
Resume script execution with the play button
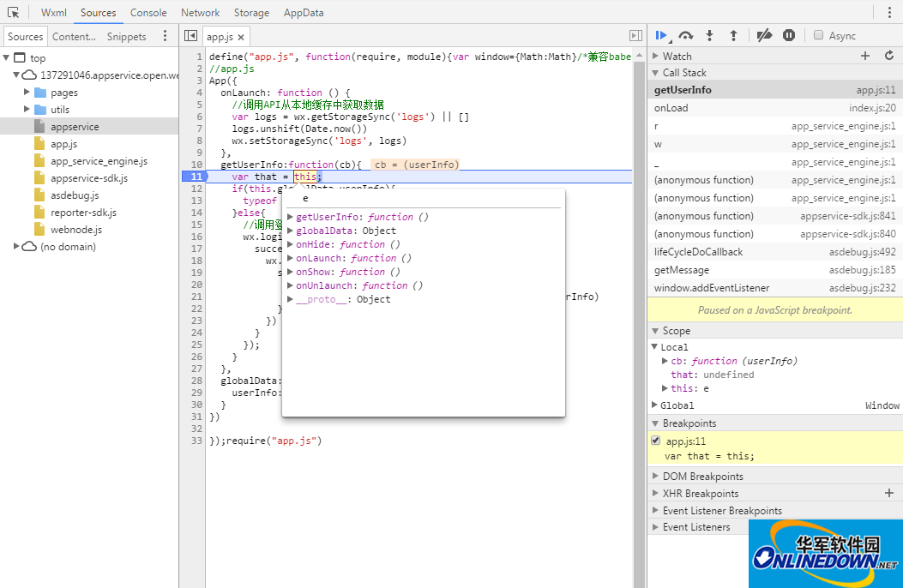click(660, 36)
